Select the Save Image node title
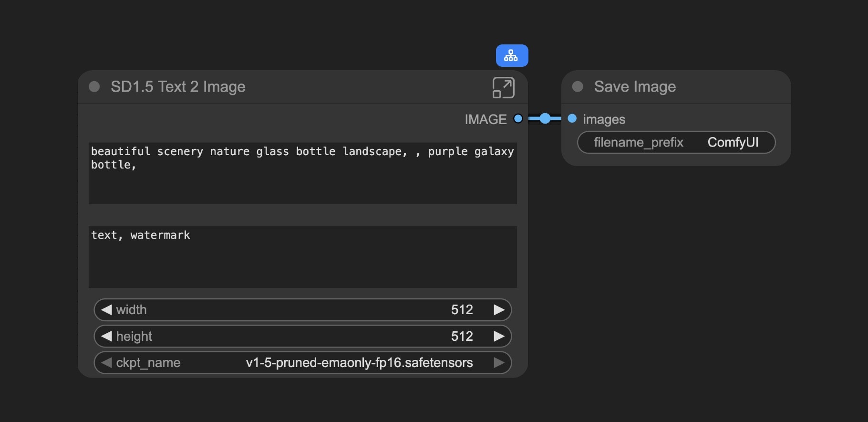The height and width of the screenshot is (422, 868). 635,87
